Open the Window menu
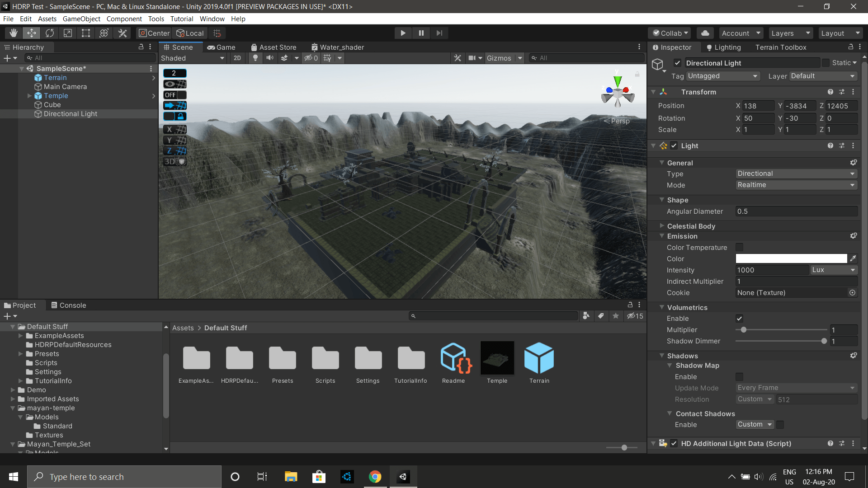The height and width of the screenshot is (488, 868). click(x=212, y=19)
